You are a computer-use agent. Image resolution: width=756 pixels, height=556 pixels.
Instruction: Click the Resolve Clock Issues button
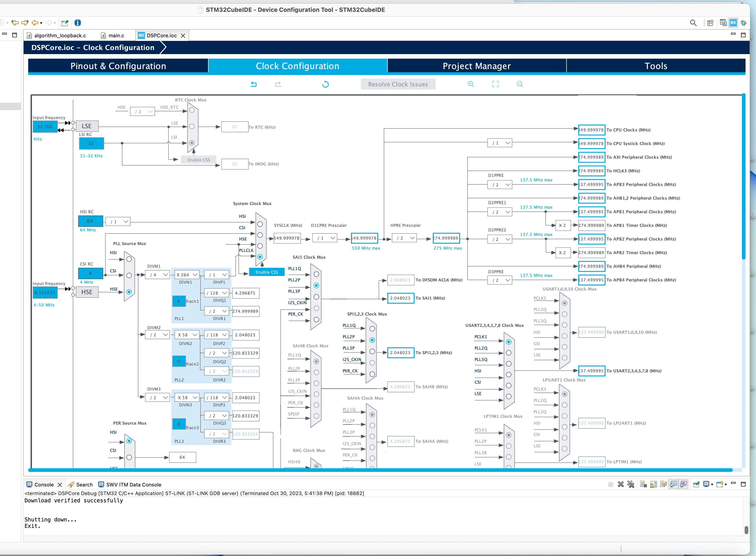click(x=398, y=84)
